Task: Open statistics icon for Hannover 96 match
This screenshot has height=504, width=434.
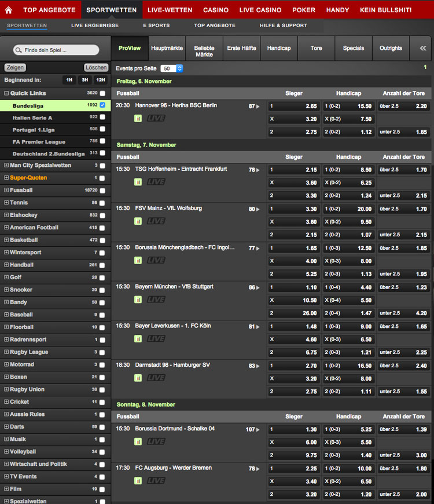Action: click(x=138, y=119)
